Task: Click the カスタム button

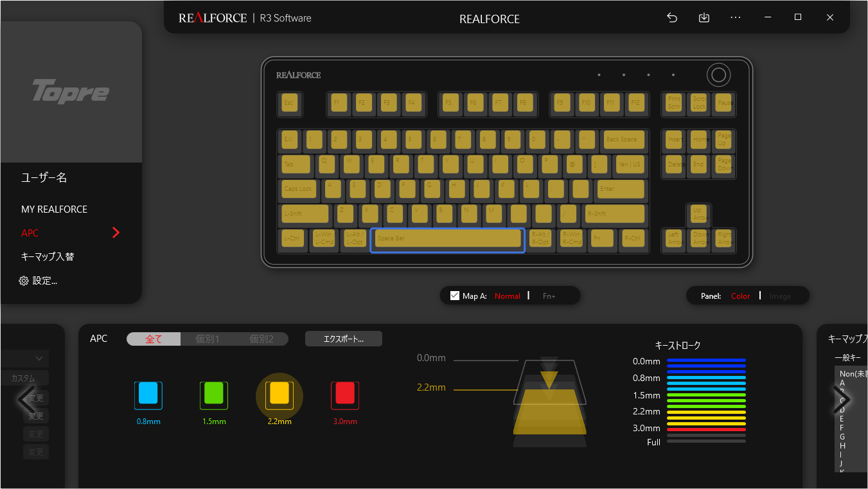Action: (x=24, y=378)
